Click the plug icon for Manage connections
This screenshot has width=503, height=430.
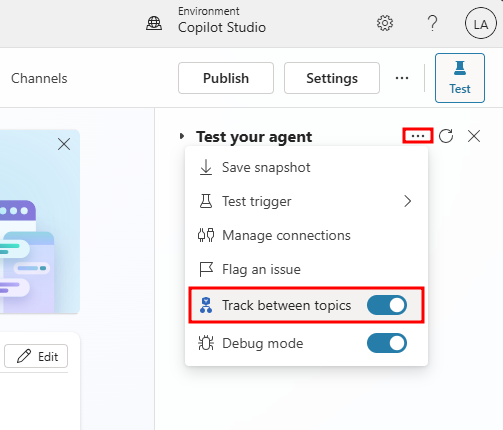tap(206, 235)
